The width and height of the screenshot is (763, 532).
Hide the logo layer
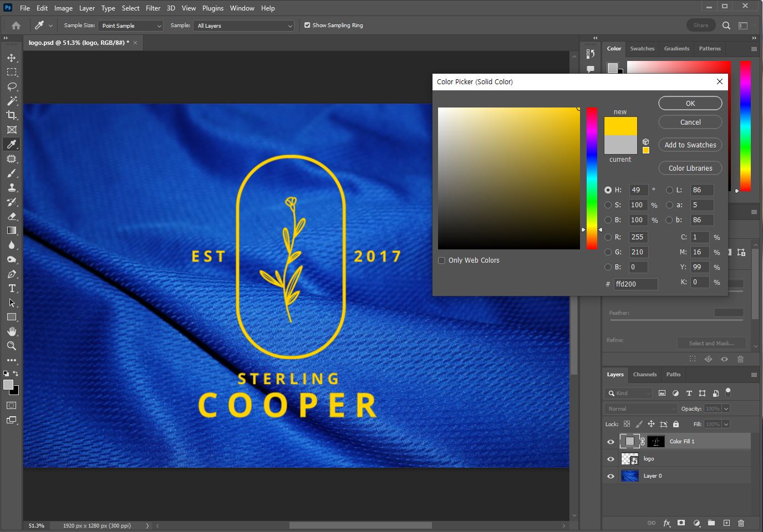611,459
